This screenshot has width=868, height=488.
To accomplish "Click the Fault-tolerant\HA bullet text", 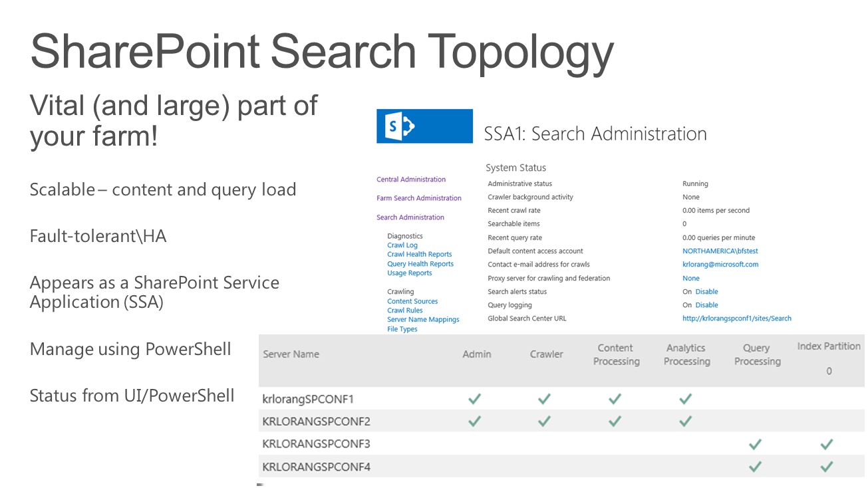I will pyautogui.click(x=98, y=236).
